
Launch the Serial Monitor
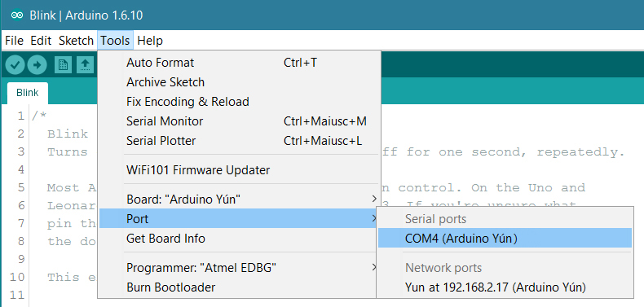click(x=238, y=121)
